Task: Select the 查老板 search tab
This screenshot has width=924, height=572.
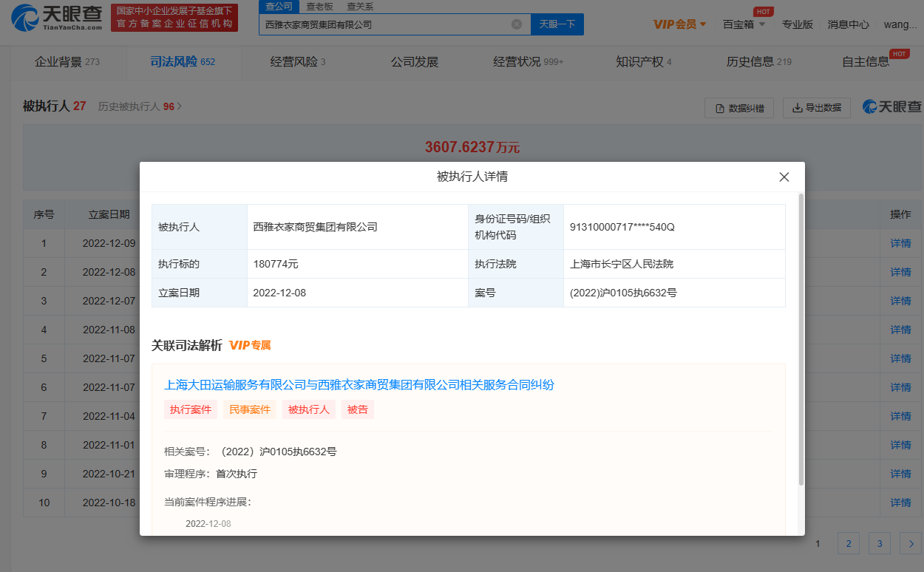Action: (x=319, y=6)
